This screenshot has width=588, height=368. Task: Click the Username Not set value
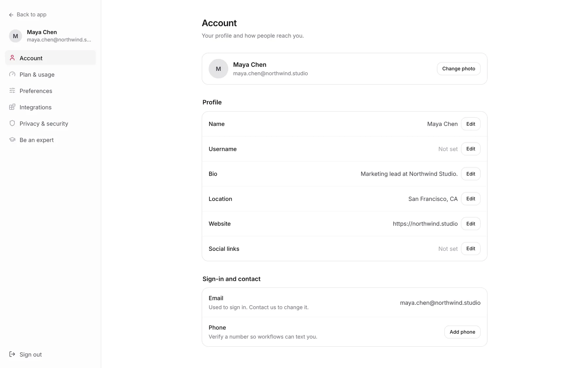448,149
